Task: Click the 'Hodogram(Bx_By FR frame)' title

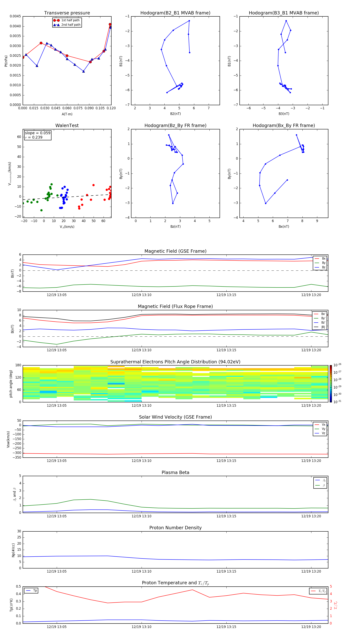Action: (x=284, y=125)
